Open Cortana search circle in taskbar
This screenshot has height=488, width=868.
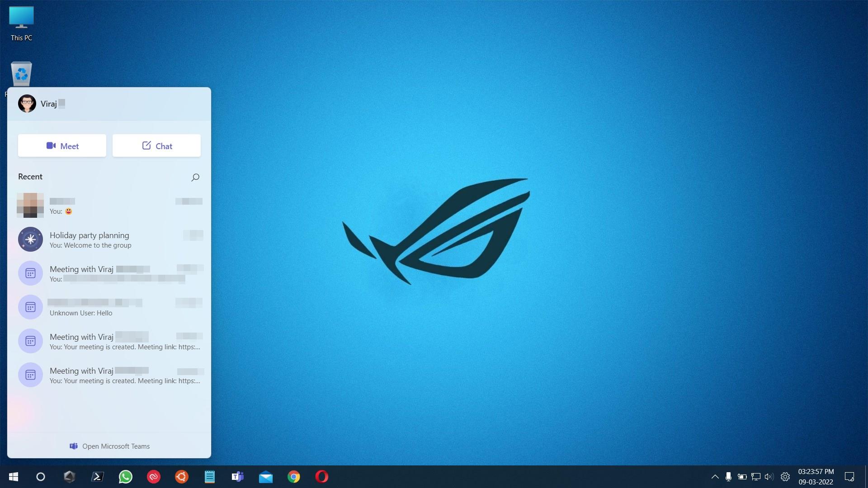pyautogui.click(x=41, y=477)
